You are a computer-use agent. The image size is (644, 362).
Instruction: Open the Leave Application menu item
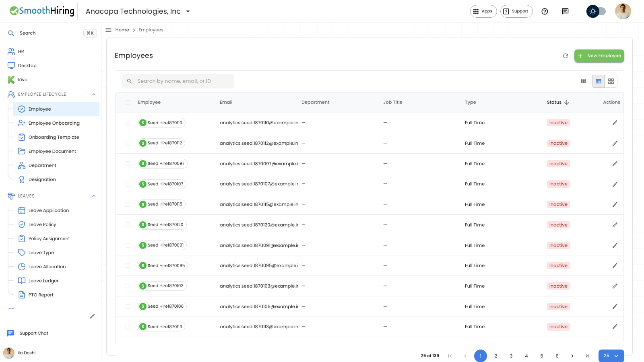click(49, 210)
